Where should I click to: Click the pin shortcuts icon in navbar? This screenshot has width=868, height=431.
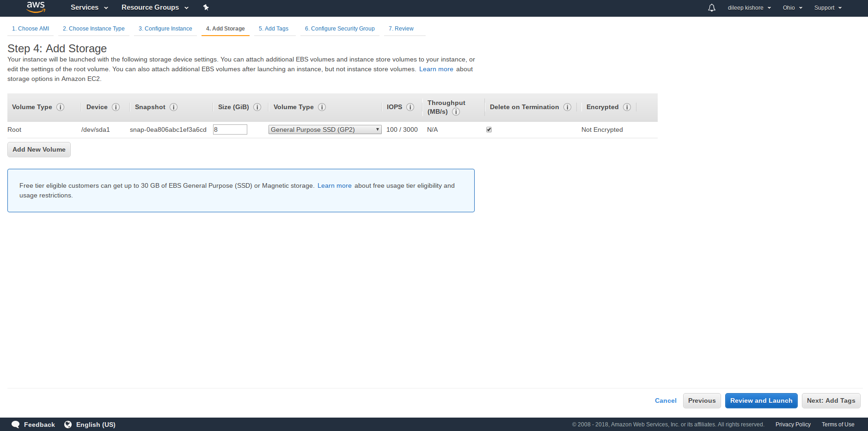click(206, 7)
